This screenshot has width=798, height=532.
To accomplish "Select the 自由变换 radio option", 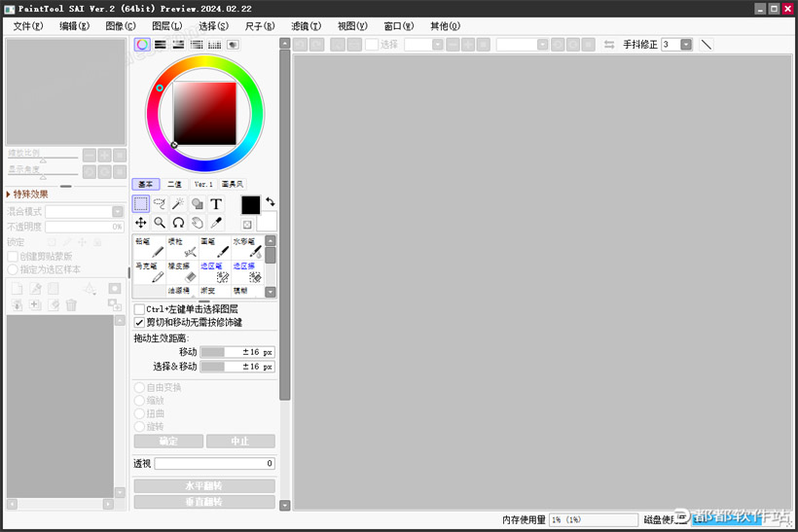I will 139,387.
